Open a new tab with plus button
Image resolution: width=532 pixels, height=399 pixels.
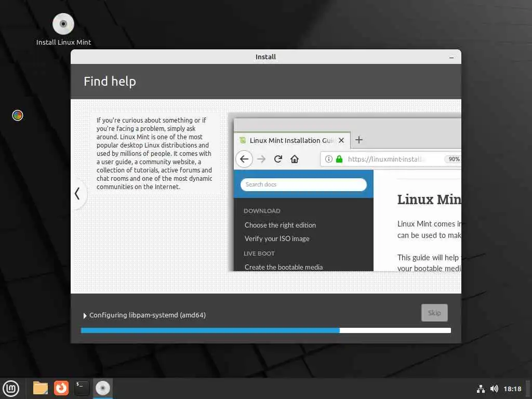(x=359, y=140)
